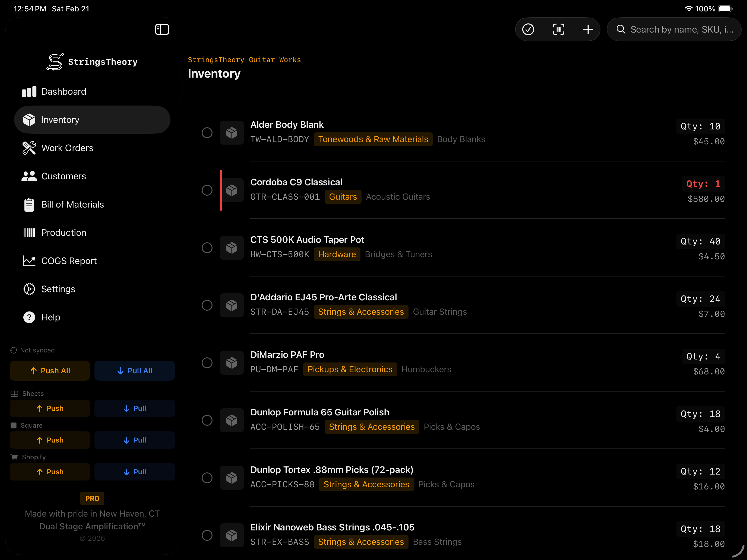Click the inventory search field

coord(681,29)
